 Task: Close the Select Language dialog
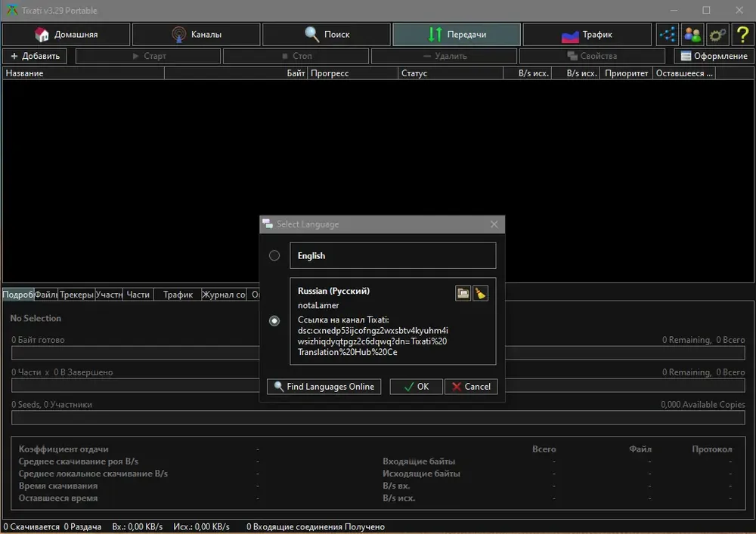[494, 224]
